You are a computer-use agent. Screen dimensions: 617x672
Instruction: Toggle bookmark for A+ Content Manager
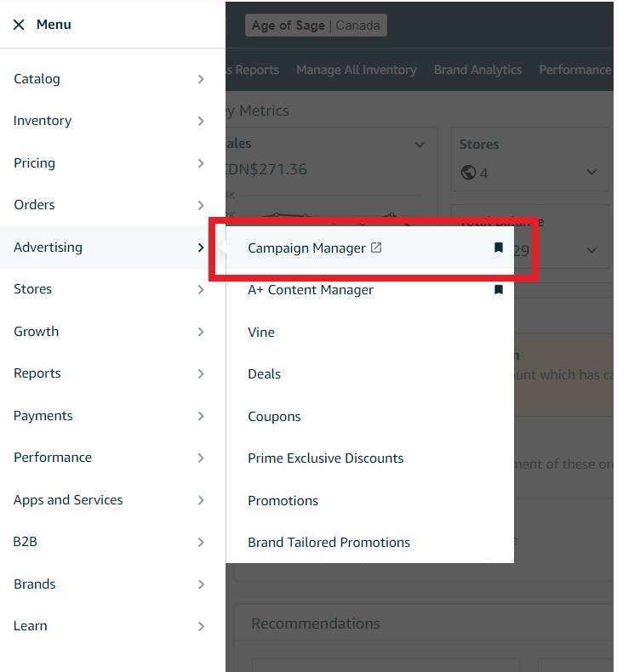coord(499,290)
